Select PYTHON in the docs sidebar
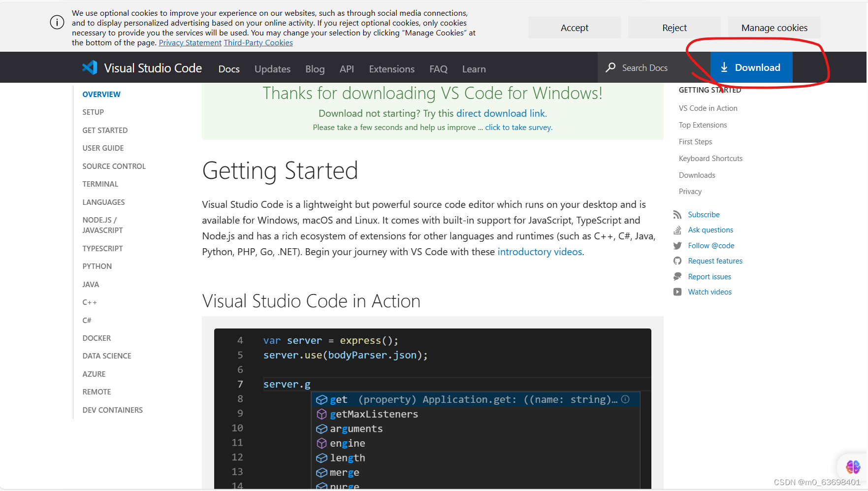This screenshot has width=868, height=491. [x=97, y=266]
